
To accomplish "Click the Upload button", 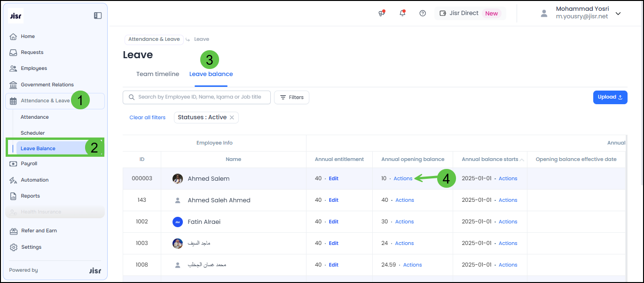I will (x=610, y=97).
